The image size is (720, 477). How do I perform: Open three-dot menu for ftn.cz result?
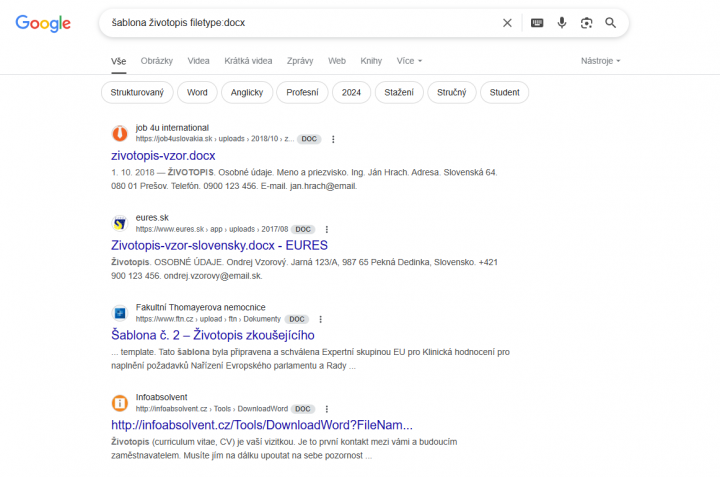coord(321,319)
